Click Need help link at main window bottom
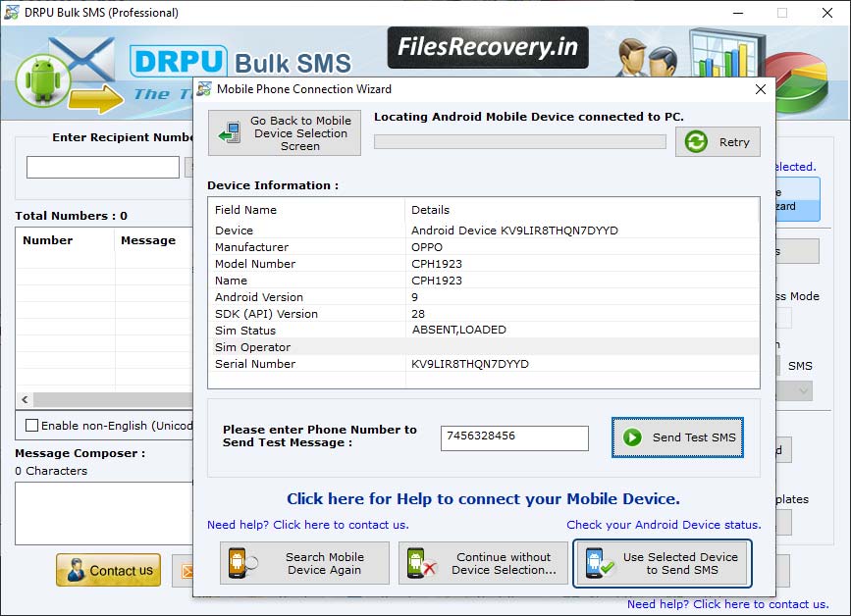Screen dimensions: 851x616 pyautogui.click(x=727, y=604)
